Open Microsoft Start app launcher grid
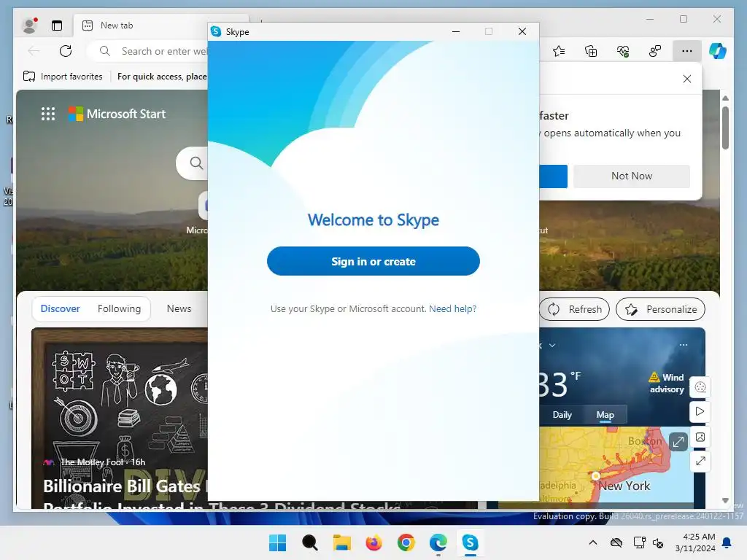This screenshot has width=747, height=560. pos(48,114)
